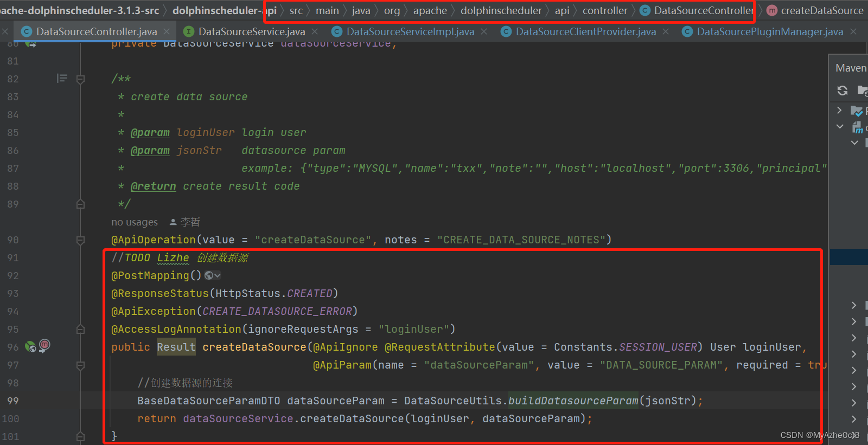Click the apache breadcrumb
The width and height of the screenshot is (868, 445).
[430, 10]
